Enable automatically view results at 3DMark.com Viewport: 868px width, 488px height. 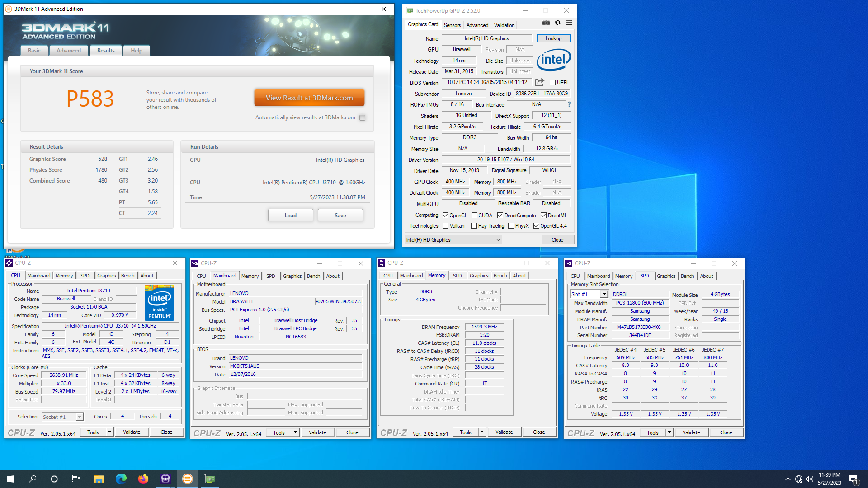(362, 117)
